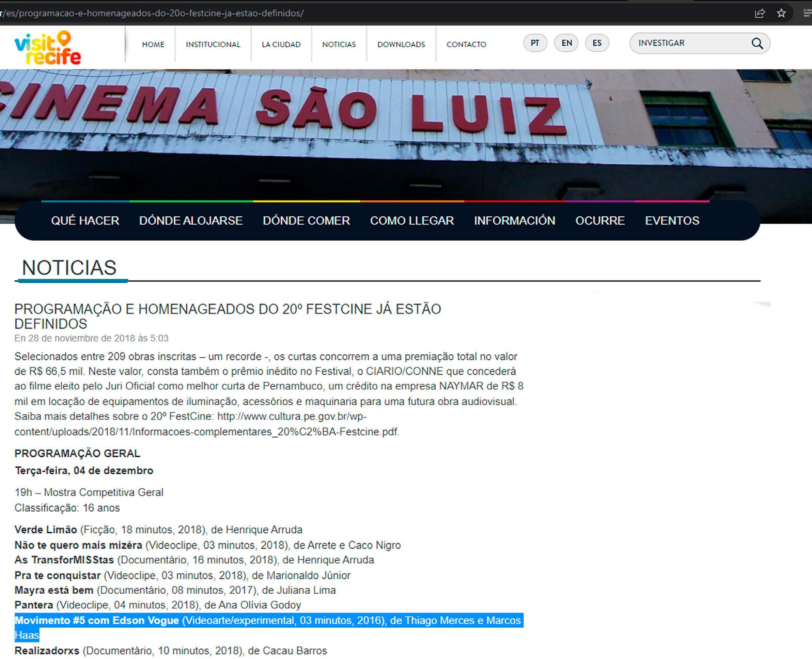The image size is (812, 659).
Task: Open the HOME menu item
Action: coord(153,44)
